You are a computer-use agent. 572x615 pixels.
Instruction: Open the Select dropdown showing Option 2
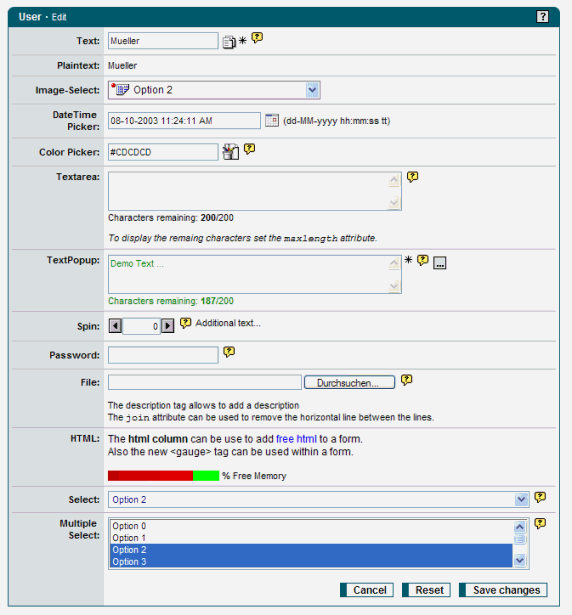click(319, 499)
